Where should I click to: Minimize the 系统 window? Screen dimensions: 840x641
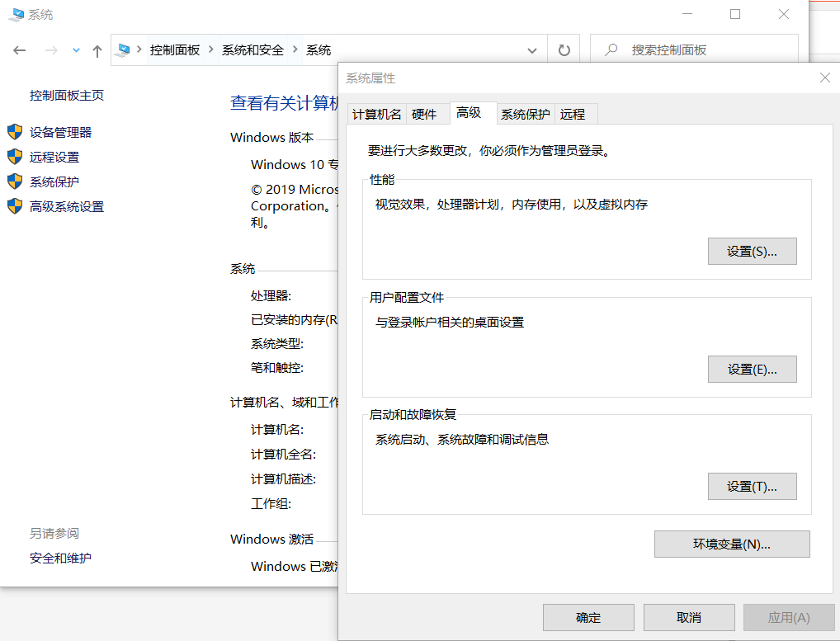point(687,14)
